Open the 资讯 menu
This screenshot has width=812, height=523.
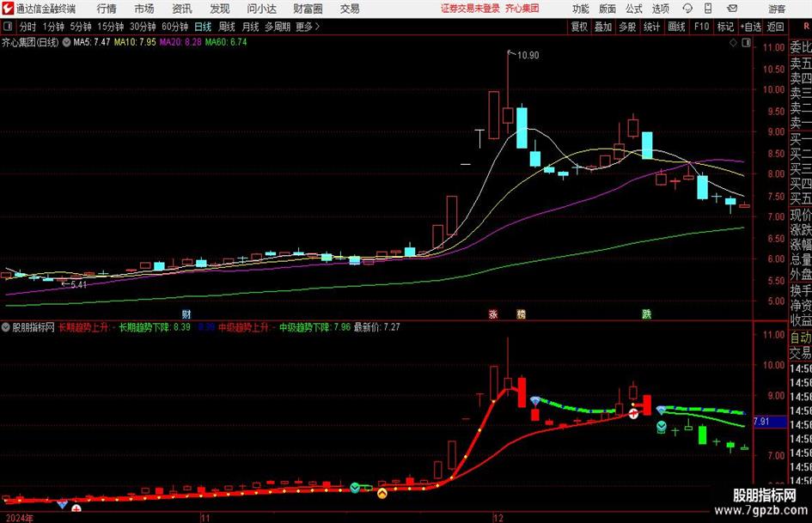click(x=182, y=9)
